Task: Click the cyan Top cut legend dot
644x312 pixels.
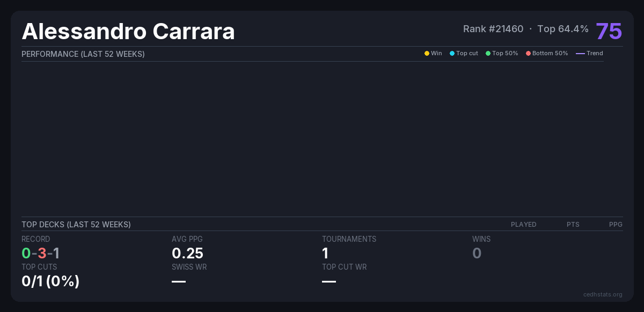Action: (452, 54)
